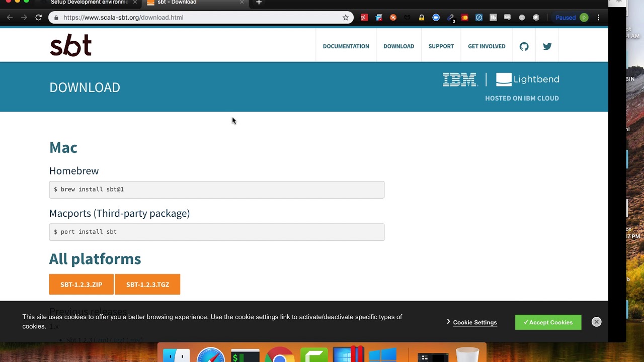The width and height of the screenshot is (644, 362).
Task: Open the Support nav menu
Action: (x=441, y=46)
